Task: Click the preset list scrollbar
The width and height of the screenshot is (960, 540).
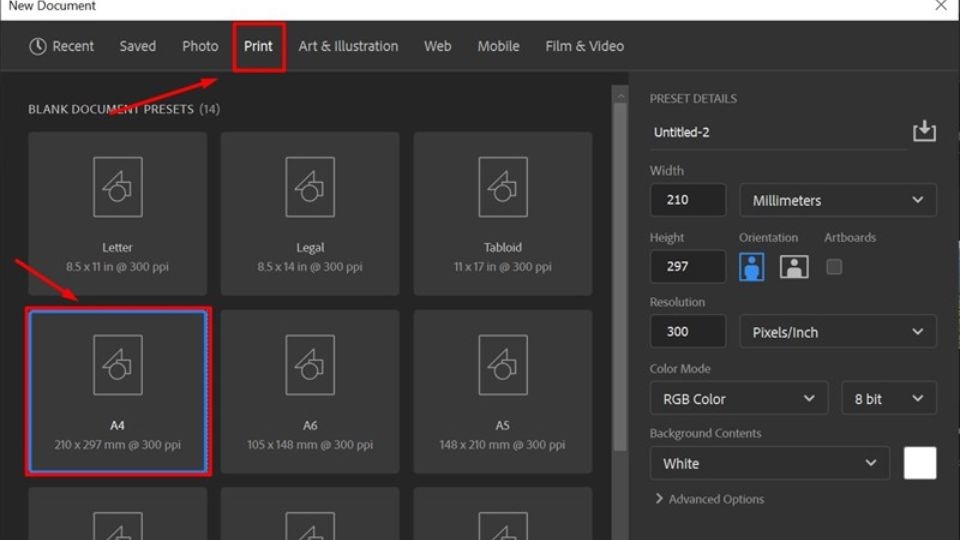Action: tap(620, 277)
